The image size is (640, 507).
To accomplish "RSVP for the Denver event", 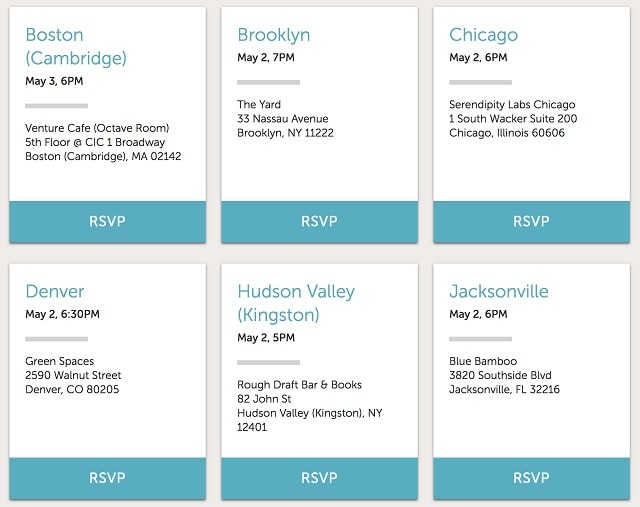I will tap(107, 478).
